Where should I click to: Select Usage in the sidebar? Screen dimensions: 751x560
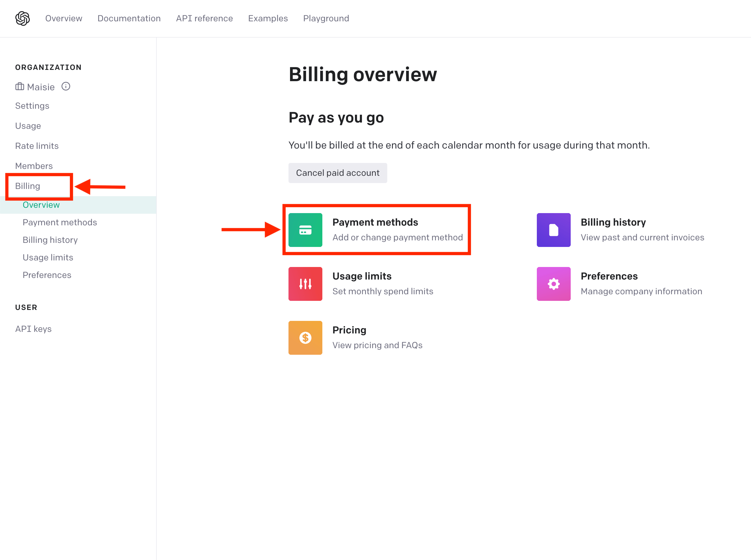tap(28, 126)
